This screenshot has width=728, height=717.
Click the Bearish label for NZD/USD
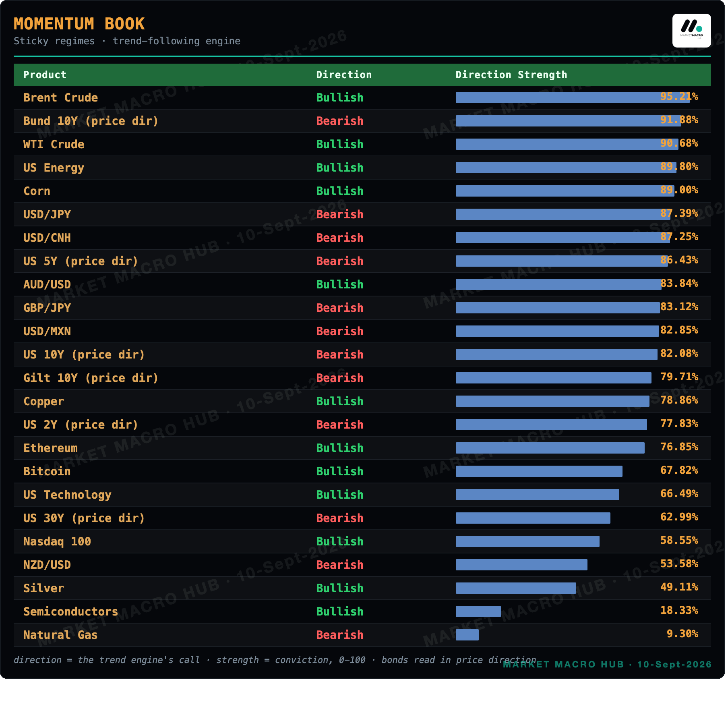click(340, 565)
